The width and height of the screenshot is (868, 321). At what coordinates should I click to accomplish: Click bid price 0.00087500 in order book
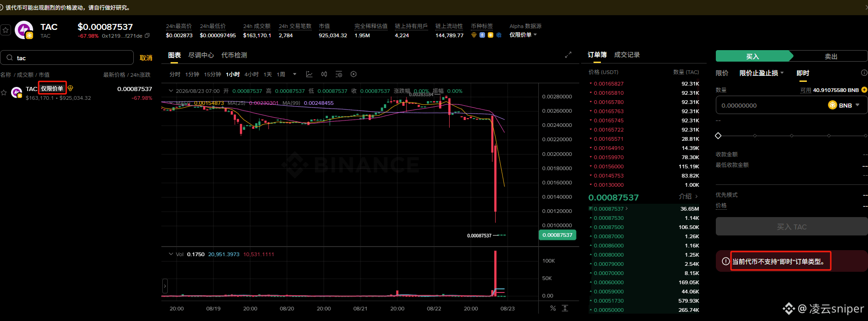pyautogui.click(x=609, y=227)
